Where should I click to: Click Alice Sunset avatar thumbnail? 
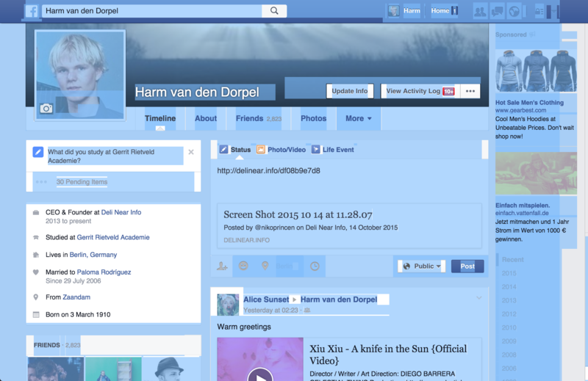[x=228, y=305]
